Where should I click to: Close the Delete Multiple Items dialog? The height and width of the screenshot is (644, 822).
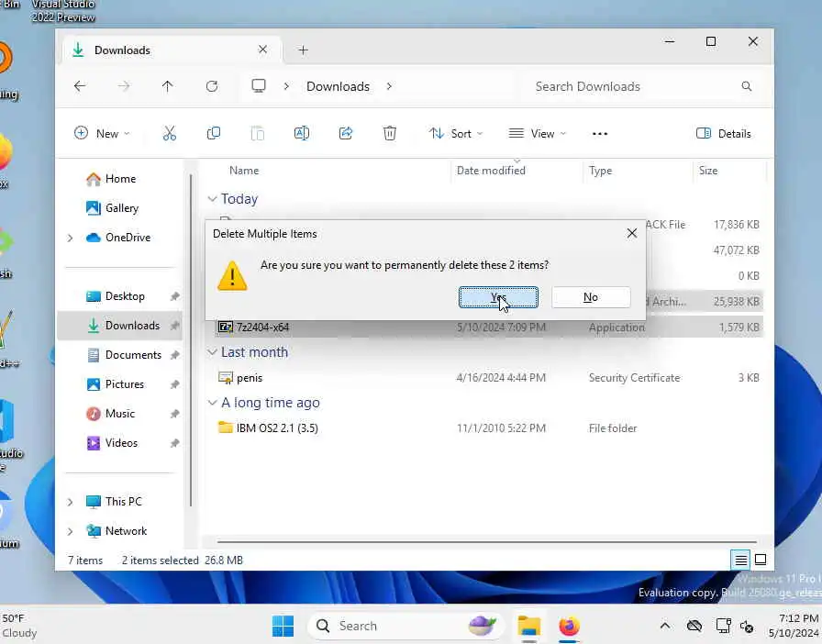[x=632, y=233]
